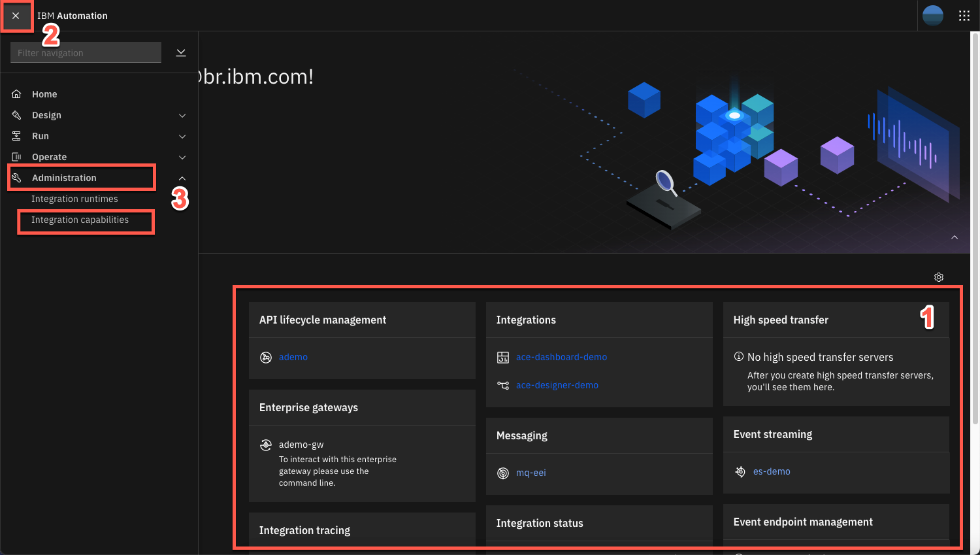This screenshot has width=980, height=555.
Task: Expand the Design chevron
Action: point(182,116)
